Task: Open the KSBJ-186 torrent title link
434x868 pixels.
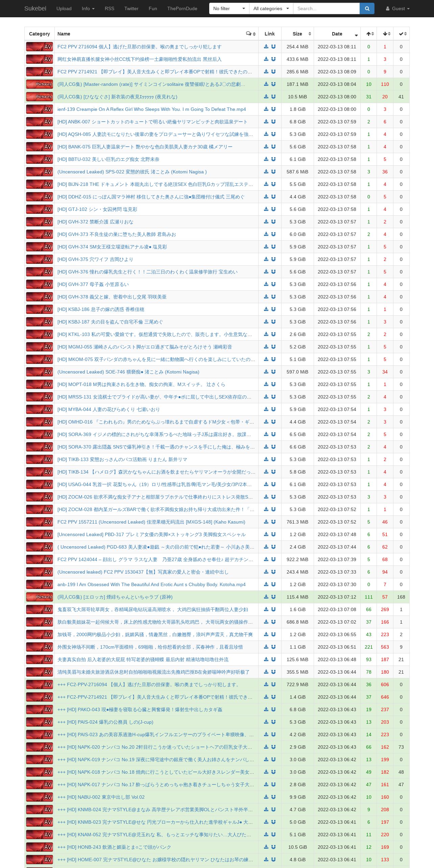Action: pos(101,309)
